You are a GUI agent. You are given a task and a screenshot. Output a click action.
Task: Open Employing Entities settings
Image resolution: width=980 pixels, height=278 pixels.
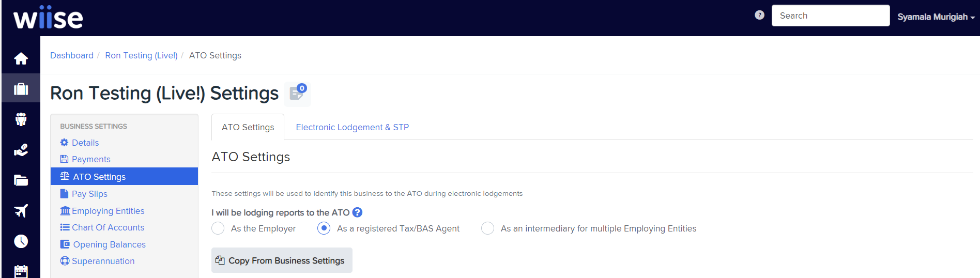[108, 211]
